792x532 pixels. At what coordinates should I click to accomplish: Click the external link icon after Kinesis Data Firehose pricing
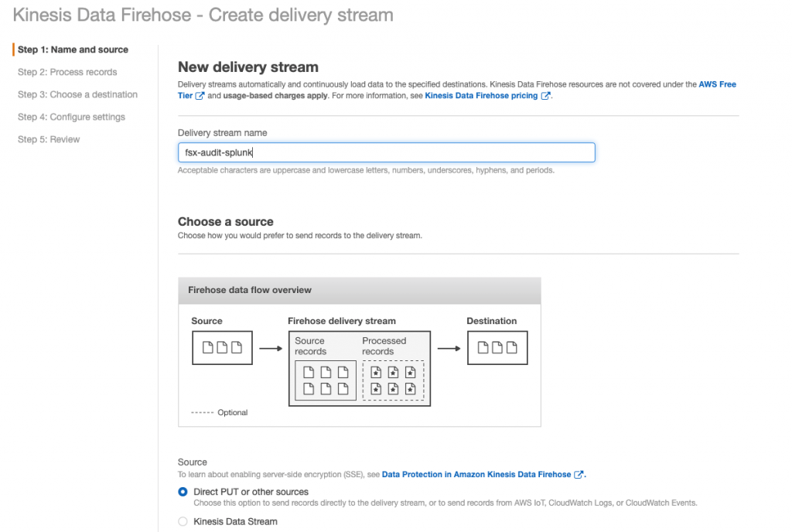(544, 96)
